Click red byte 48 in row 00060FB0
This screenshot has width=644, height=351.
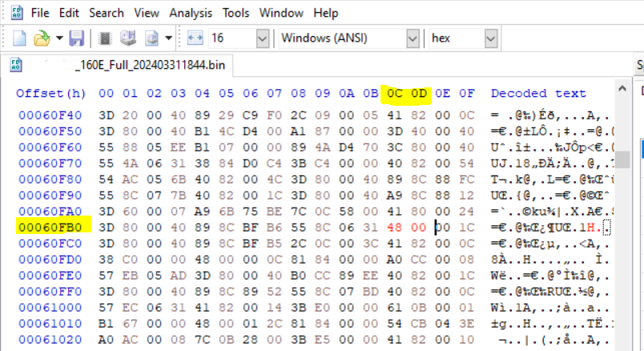[394, 228]
